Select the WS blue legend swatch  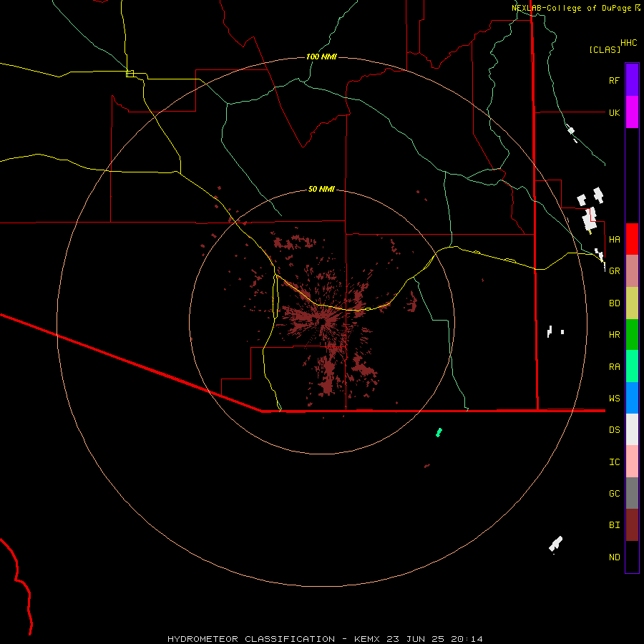point(632,398)
